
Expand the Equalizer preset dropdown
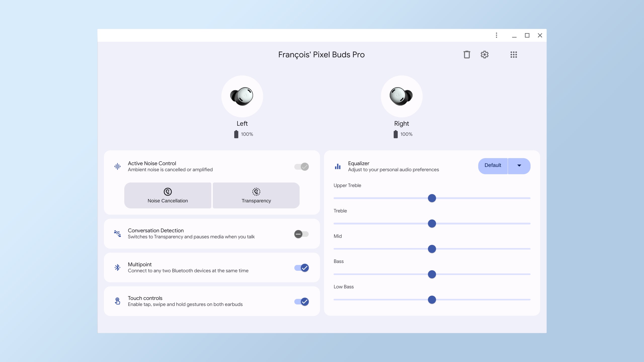(519, 166)
